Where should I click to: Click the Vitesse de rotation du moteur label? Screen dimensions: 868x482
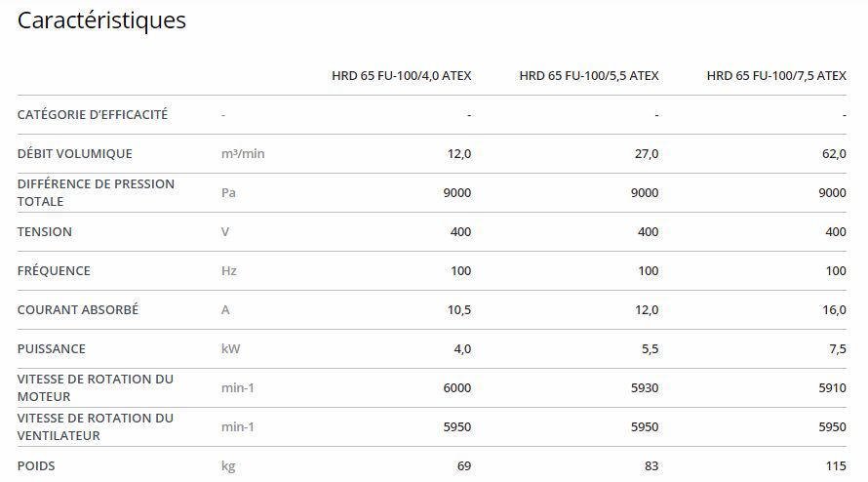[96, 387]
